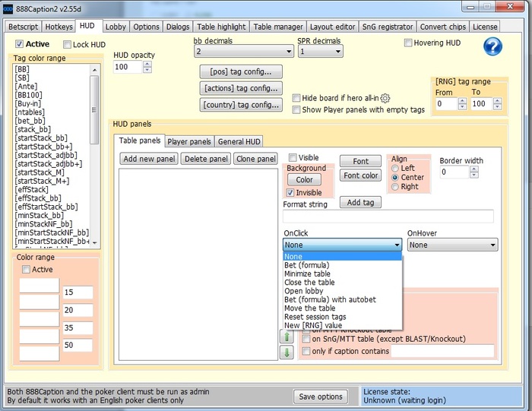Choose Reset session tags option
532x411 pixels.
pos(342,317)
